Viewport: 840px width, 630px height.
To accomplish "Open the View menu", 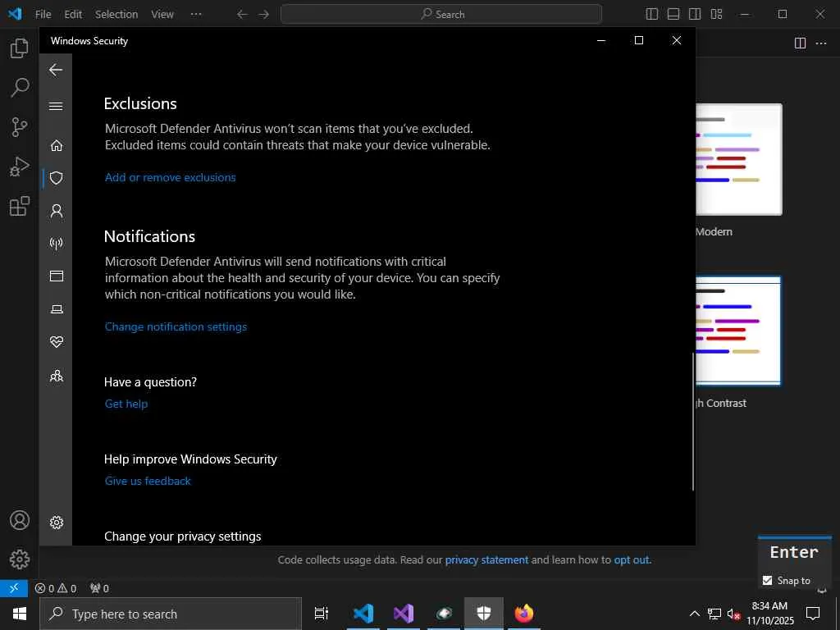I will 162,15.
